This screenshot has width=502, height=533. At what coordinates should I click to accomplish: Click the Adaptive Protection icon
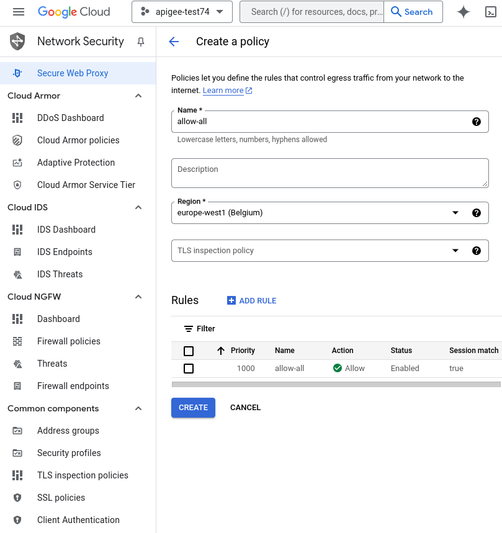click(x=17, y=162)
